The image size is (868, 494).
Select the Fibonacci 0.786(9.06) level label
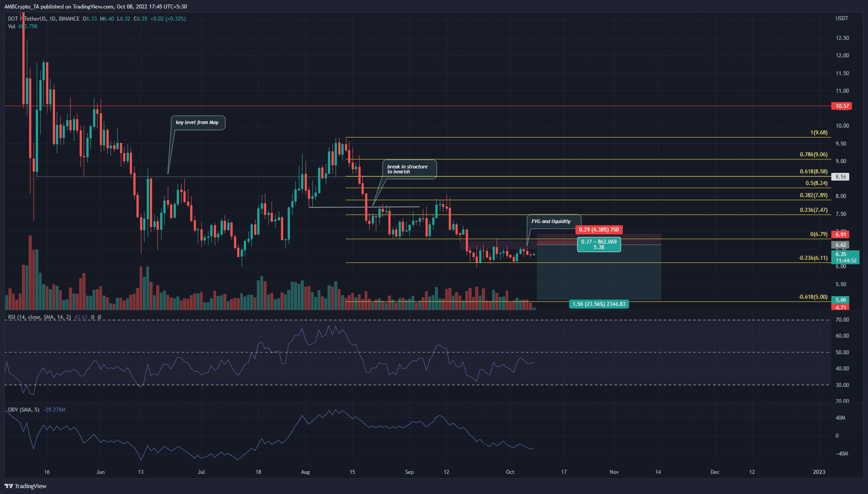pos(814,155)
